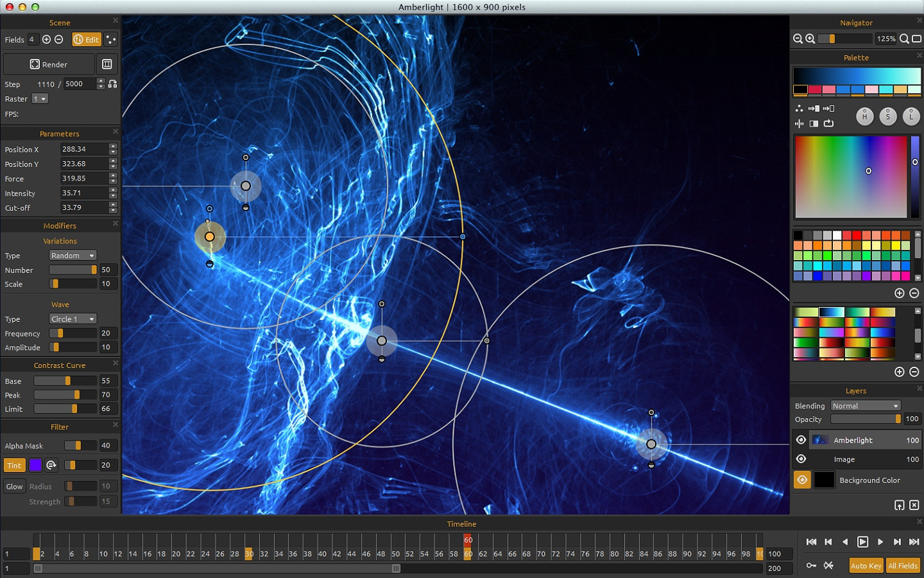Viewport: 924px width, 578px height.
Task: Select the Amberlight layer row
Action: point(865,440)
